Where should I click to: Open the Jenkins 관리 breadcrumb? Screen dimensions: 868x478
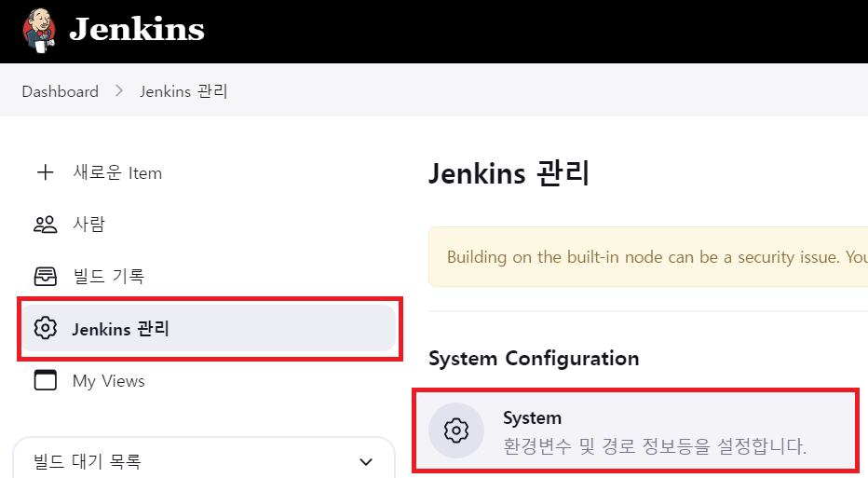(183, 91)
